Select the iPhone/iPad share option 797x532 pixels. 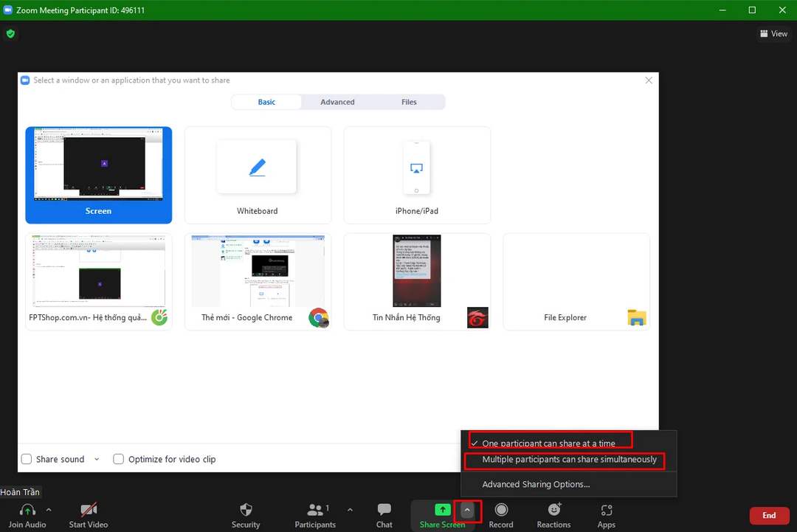coord(417,175)
